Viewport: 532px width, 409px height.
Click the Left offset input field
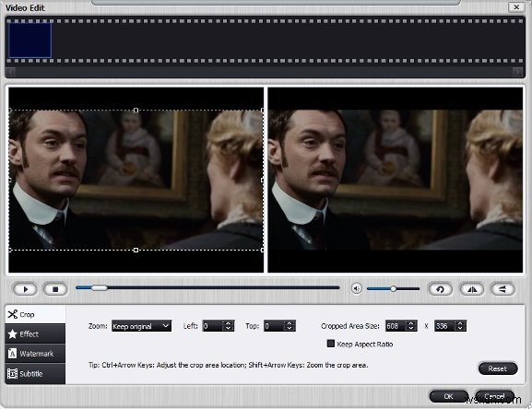pyautogui.click(x=212, y=326)
